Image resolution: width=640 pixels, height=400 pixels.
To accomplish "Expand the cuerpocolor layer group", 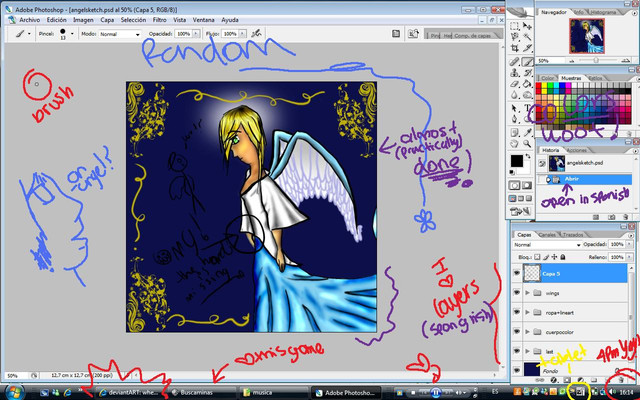I will point(527,332).
